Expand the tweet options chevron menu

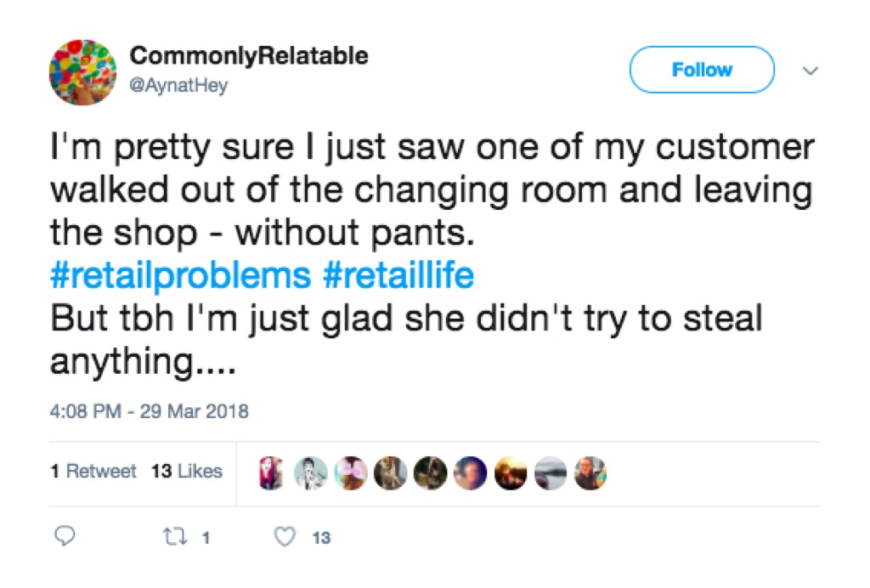(x=810, y=71)
